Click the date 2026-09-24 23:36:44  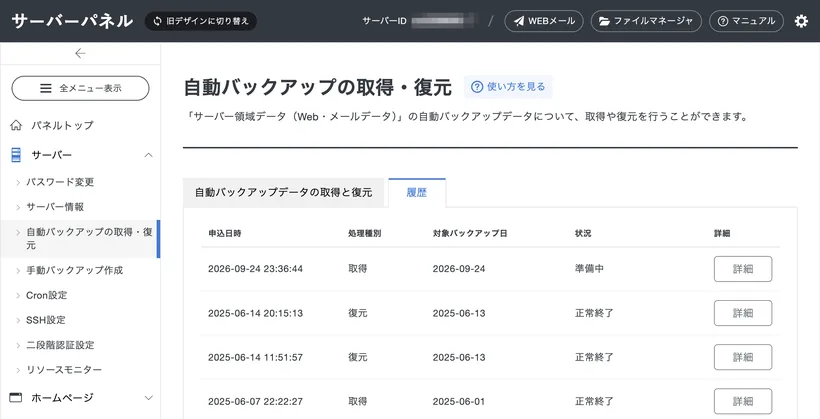click(255, 269)
